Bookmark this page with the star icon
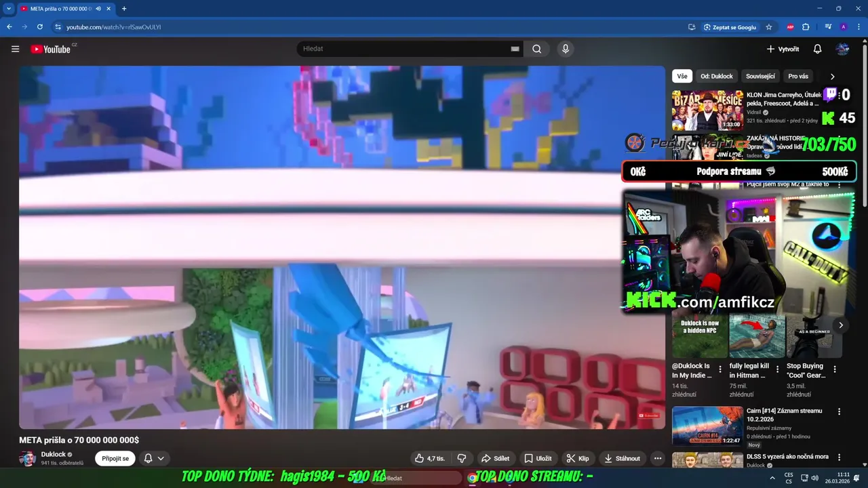868x488 pixels. (769, 27)
